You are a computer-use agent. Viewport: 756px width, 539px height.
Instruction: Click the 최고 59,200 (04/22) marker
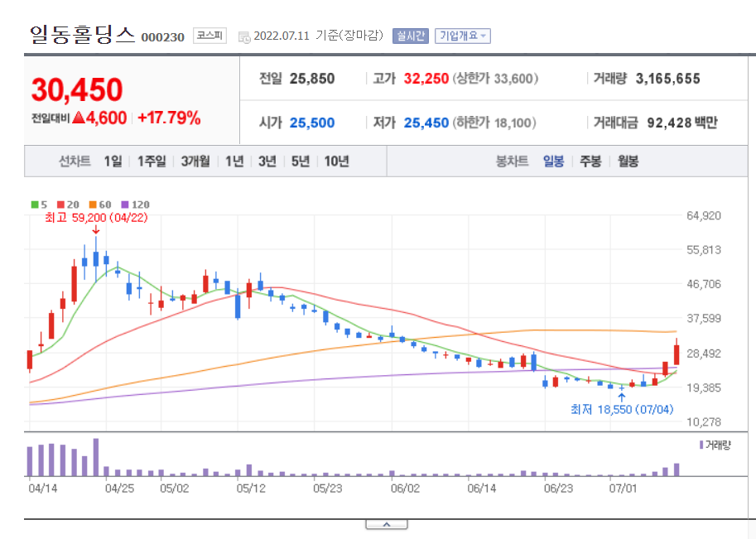click(x=96, y=218)
